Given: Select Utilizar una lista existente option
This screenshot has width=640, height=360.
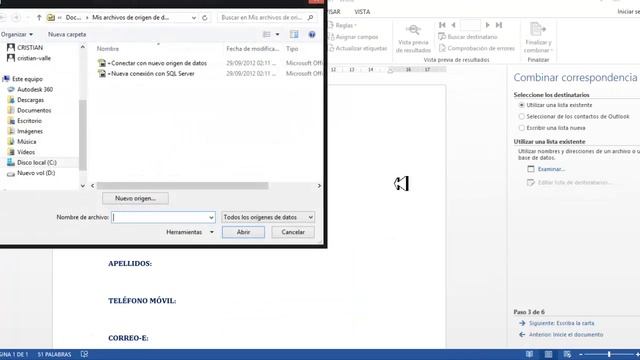Looking at the screenshot, I should [556, 105].
